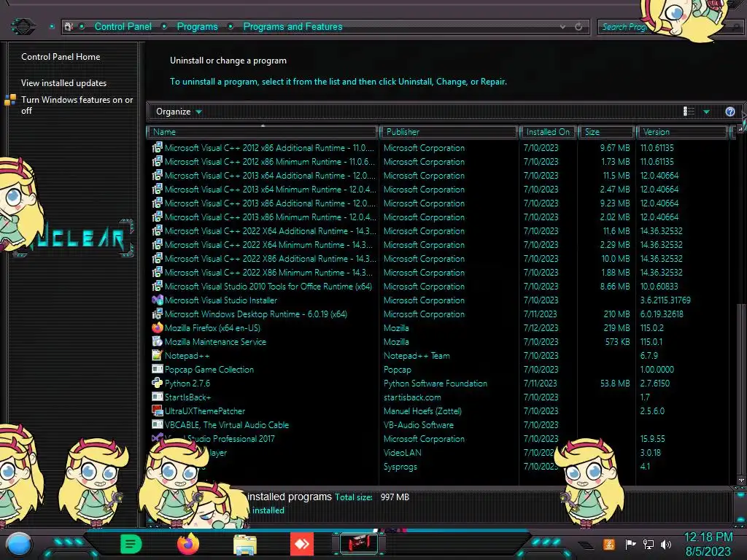Click the Programs and Features breadcrumb

click(293, 27)
